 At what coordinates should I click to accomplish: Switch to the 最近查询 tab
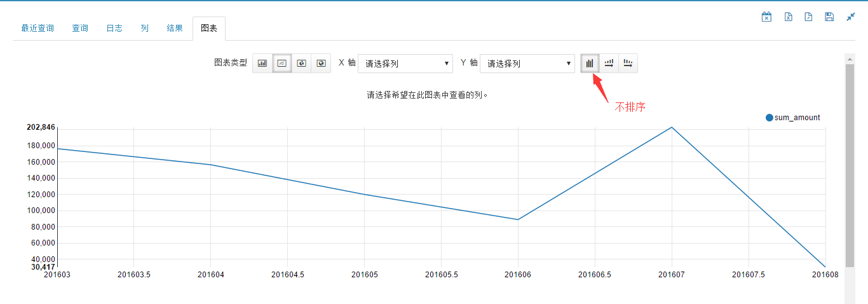click(37, 29)
